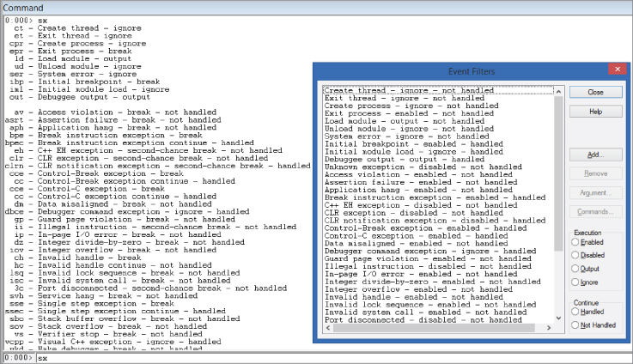Click 'av - Access violation' line in Command output
The height and width of the screenshot is (364, 633).
[115, 112]
